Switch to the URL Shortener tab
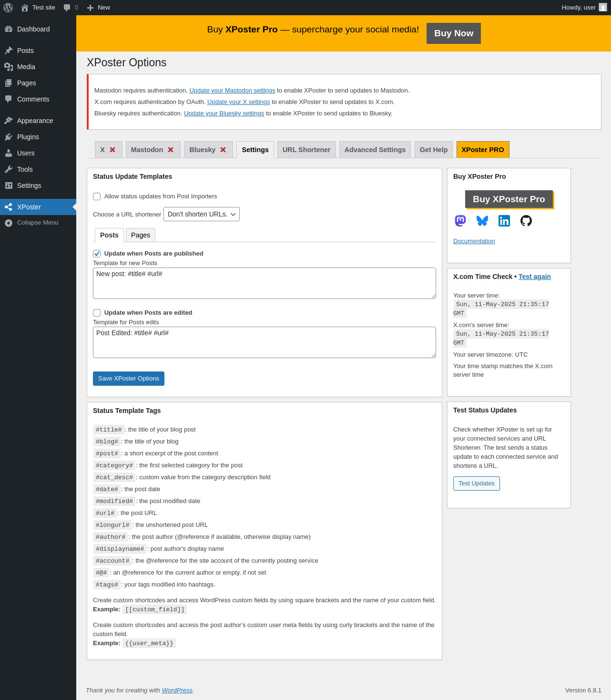Image resolution: width=611 pixels, height=700 pixels. point(306,150)
